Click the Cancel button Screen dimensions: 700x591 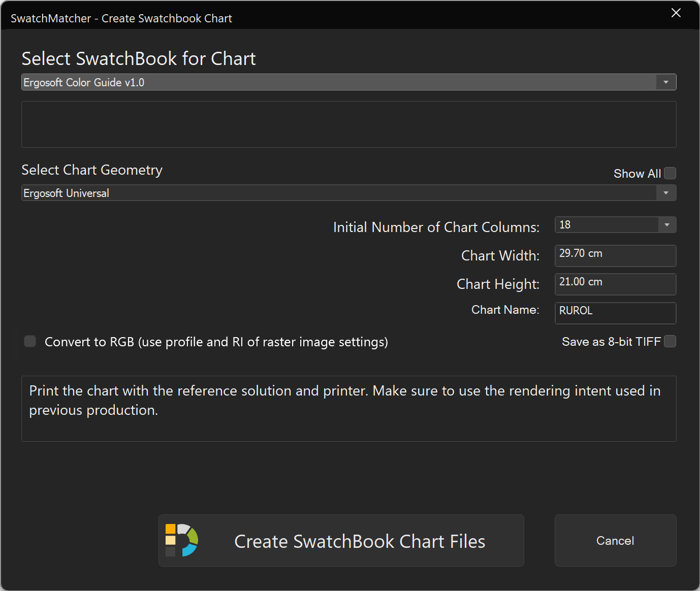click(615, 541)
